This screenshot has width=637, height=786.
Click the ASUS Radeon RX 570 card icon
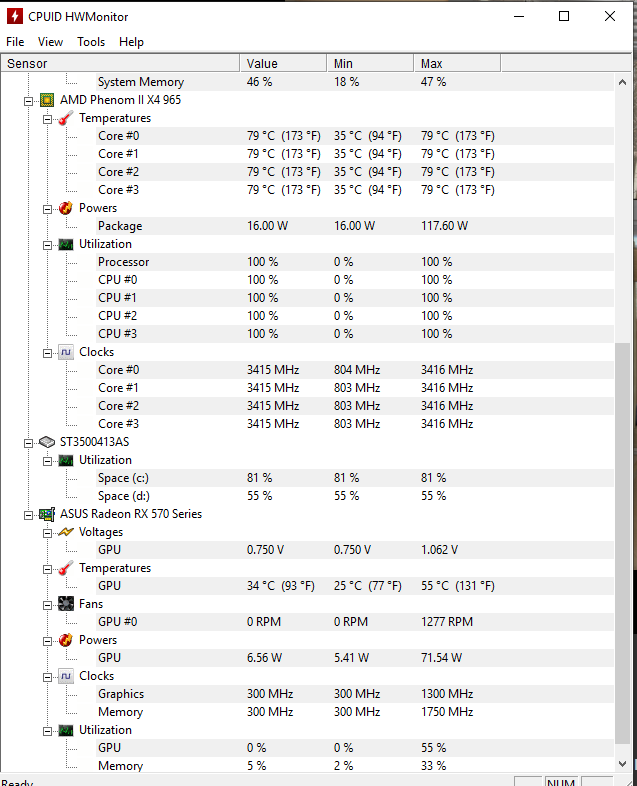(x=46, y=514)
